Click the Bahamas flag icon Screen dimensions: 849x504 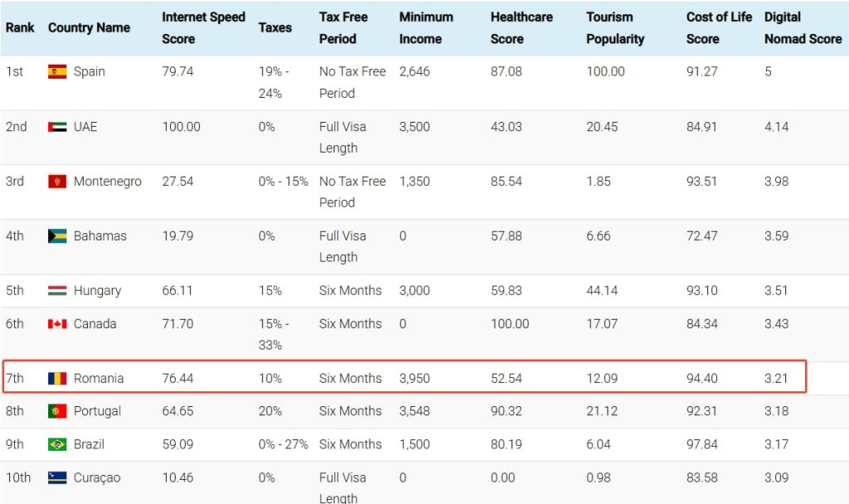(57, 236)
